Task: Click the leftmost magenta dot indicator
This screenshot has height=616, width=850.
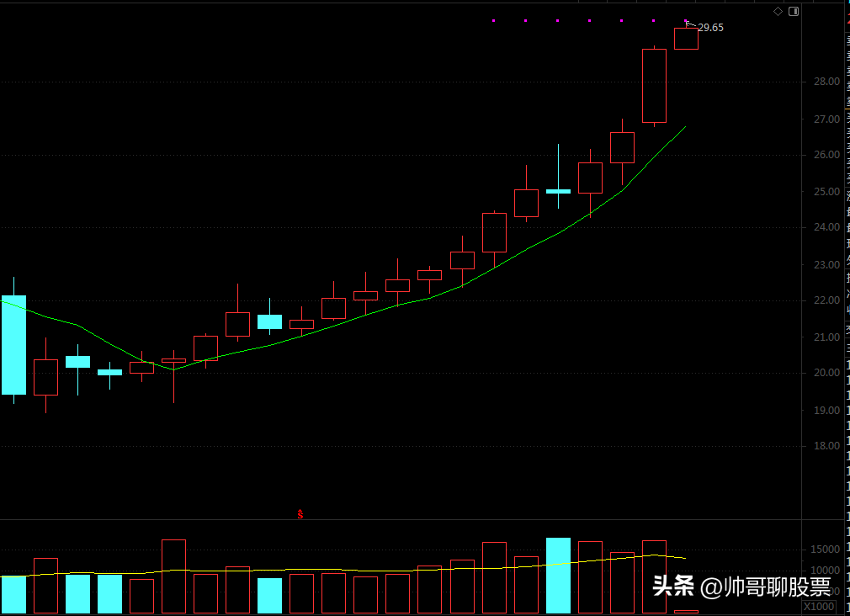Action: click(x=493, y=20)
